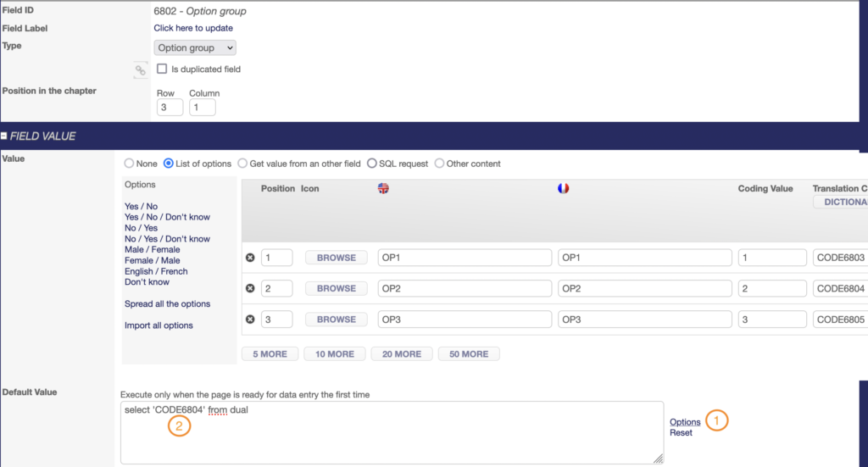Collapse the FIELD VALUE section
868x467 pixels.
pyautogui.click(x=5, y=136)
